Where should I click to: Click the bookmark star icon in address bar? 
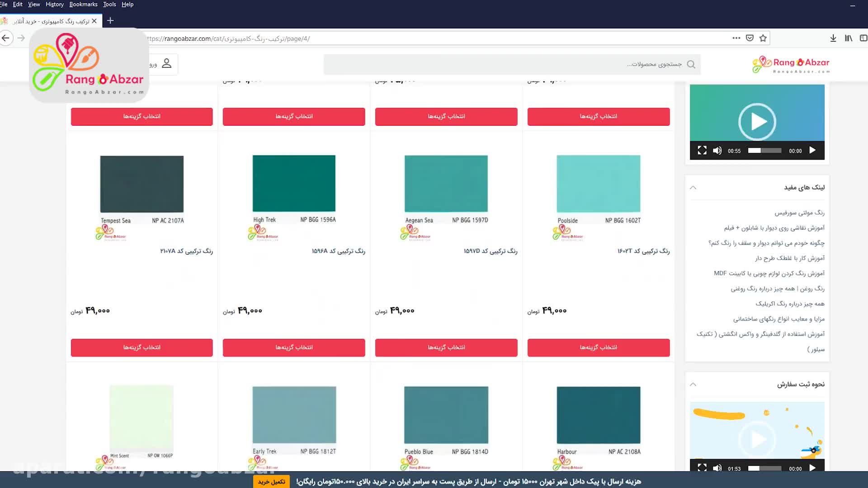(x=763, y=38)
